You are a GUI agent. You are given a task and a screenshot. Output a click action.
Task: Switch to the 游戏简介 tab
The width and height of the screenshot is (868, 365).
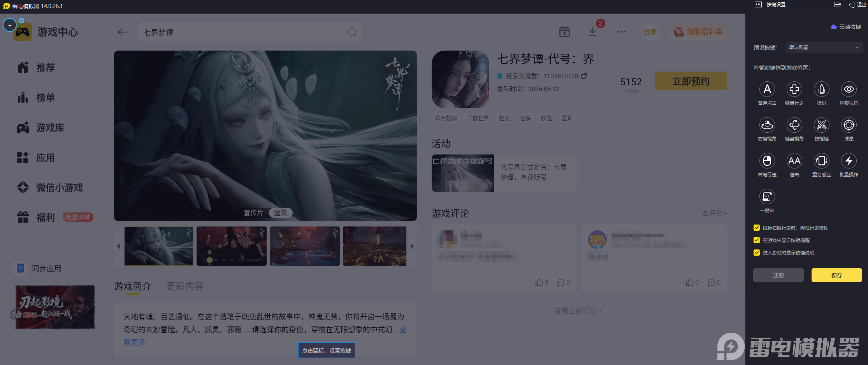point(133,286)
